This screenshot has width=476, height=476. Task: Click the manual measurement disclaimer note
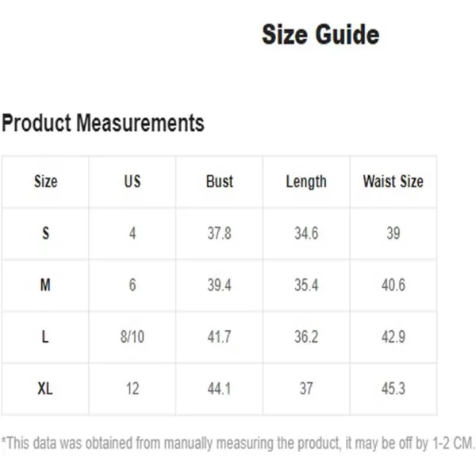tap(238, 443)
